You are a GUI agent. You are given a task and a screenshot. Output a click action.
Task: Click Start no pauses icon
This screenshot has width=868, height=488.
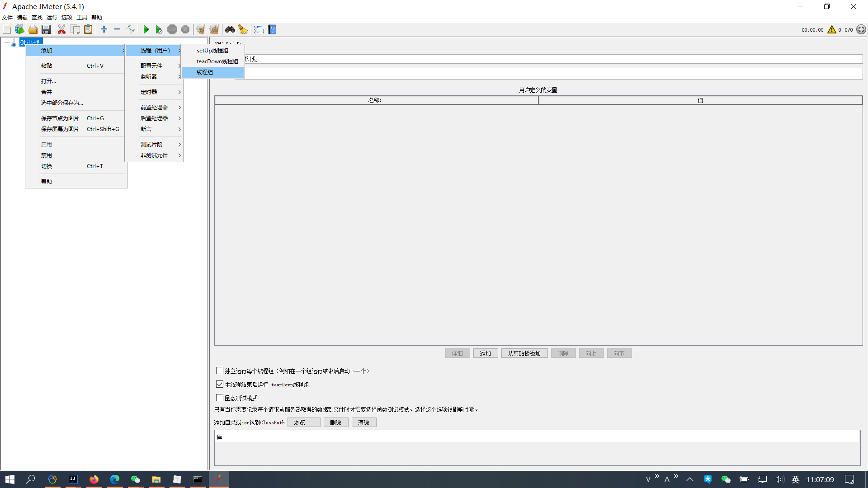[x=159, y=29]
